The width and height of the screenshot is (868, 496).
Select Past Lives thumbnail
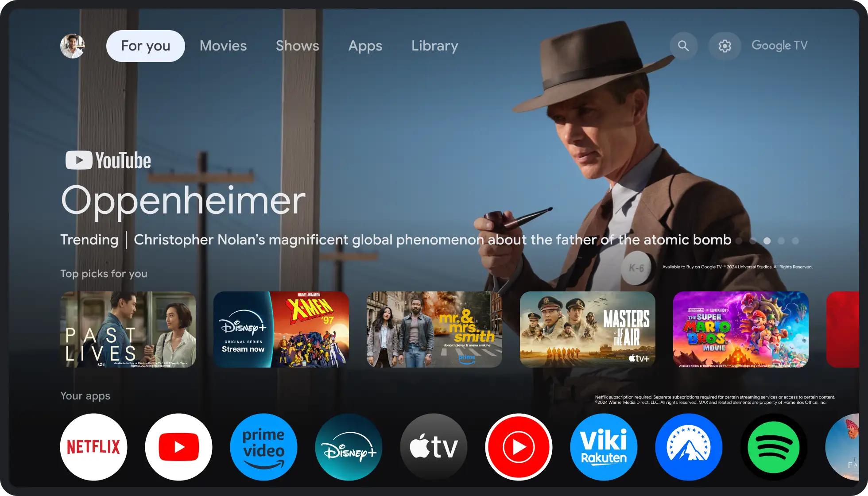tap(128, 329)
